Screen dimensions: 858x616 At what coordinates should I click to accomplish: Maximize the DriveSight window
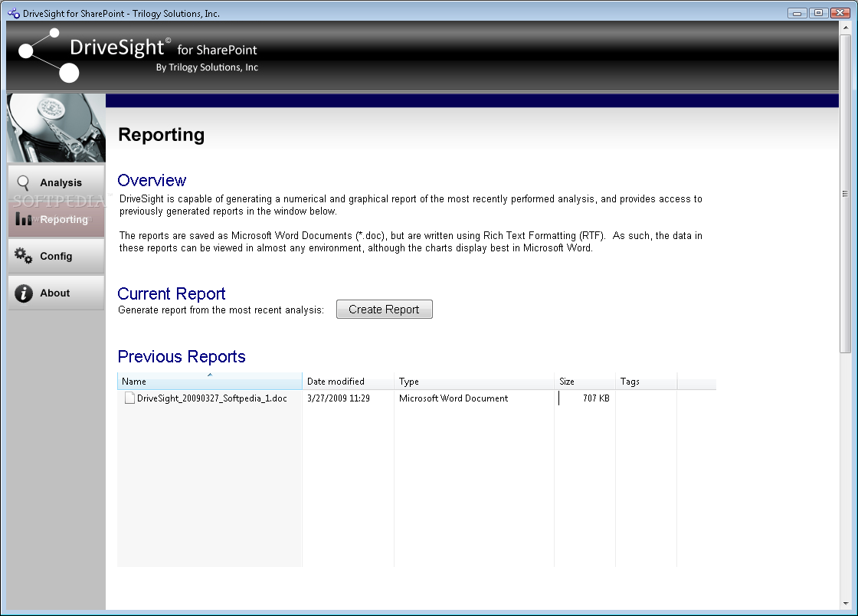(x=819, y=12)
